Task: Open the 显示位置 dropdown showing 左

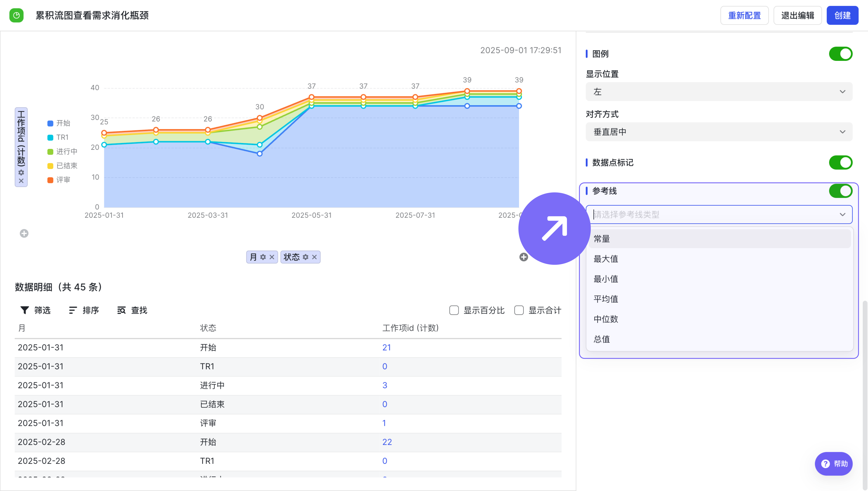Action: (719, 91)
